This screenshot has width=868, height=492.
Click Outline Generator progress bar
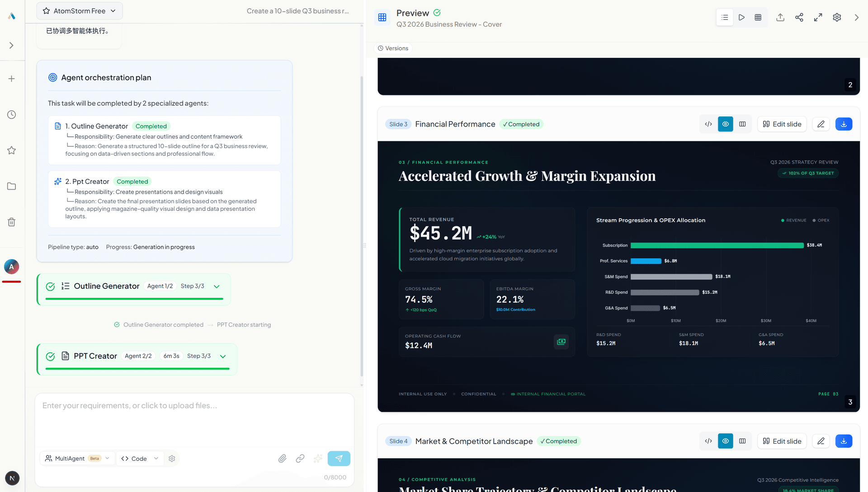point(134,299)
